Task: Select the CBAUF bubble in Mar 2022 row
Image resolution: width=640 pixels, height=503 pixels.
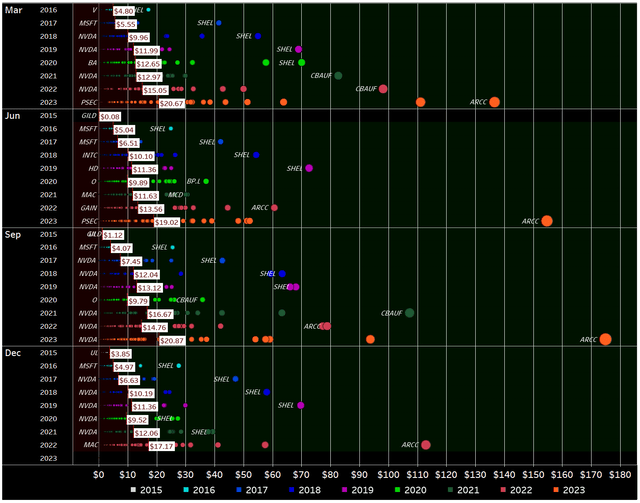Action: click(x=383, y=89)
